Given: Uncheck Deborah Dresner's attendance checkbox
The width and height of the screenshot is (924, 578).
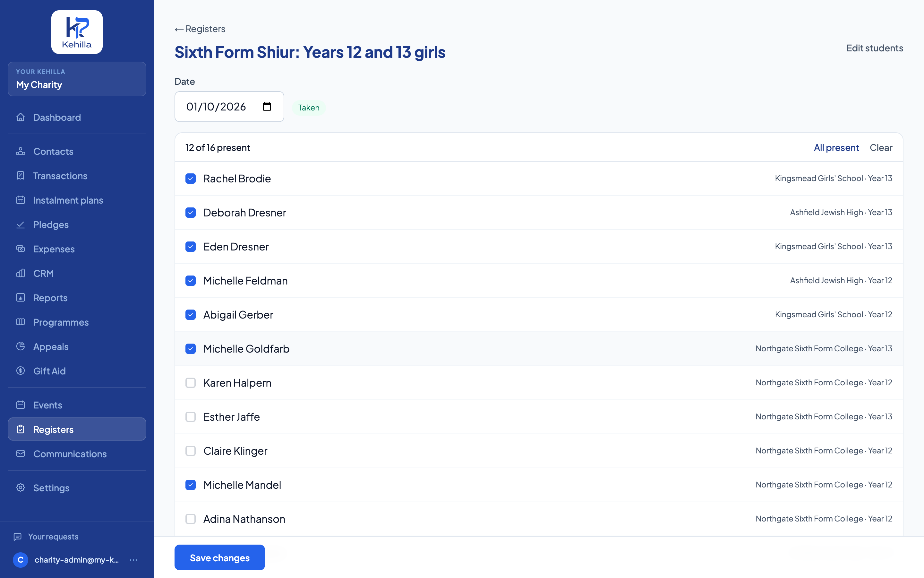Looking at the screenshot, I should (191, 213).
